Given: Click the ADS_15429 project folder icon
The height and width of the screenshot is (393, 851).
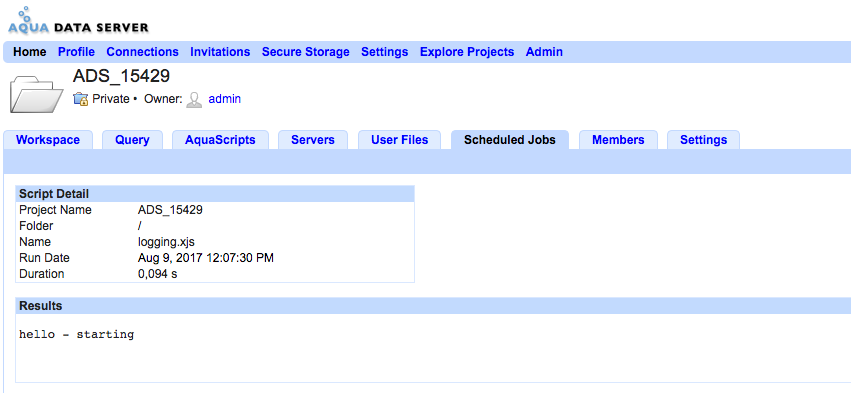Looking at the screenshot, I should [x=37, y=94].
